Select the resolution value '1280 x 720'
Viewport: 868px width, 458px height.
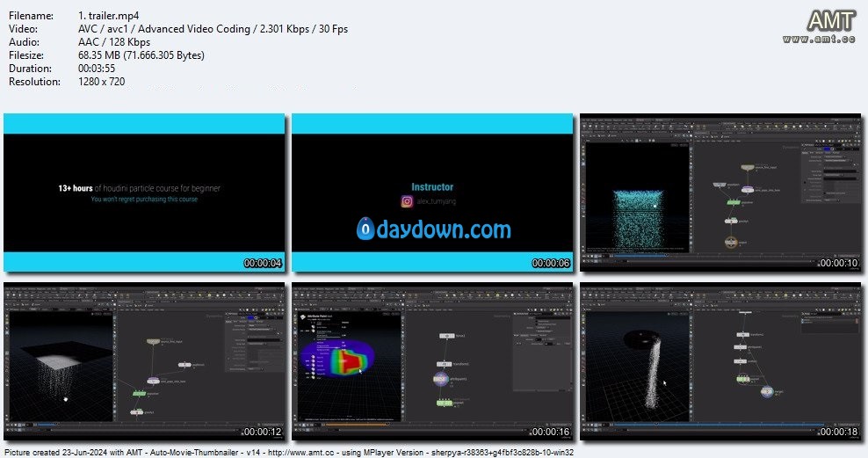click(x=101, y=82)
